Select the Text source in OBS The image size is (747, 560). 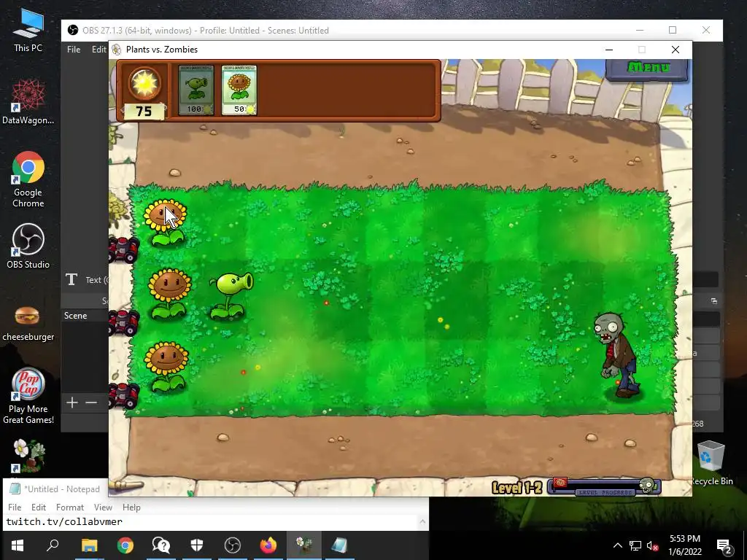click(x=87, y=279)
